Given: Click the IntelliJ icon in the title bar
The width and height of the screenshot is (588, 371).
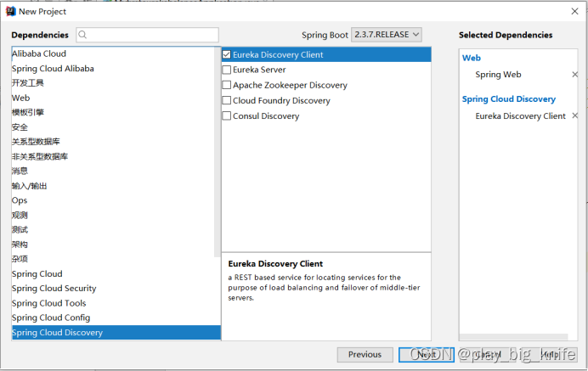Looking at the screenshot, I should pos(9,11).
